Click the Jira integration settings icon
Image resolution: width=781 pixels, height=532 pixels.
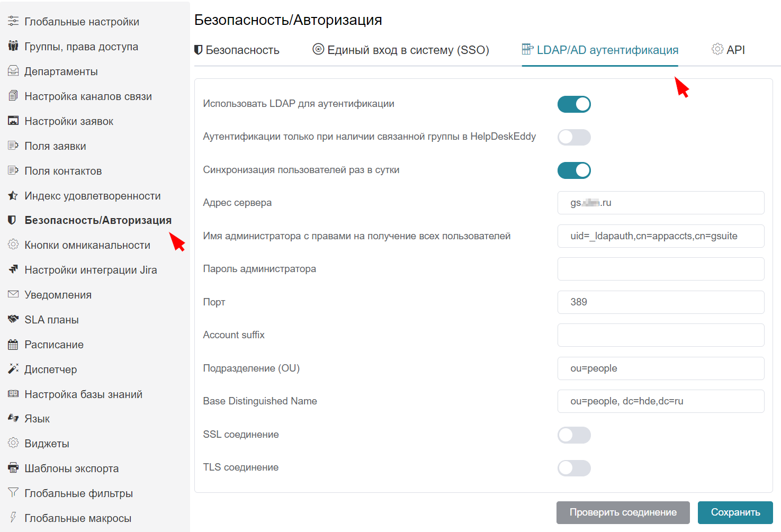tap(13, 269)
